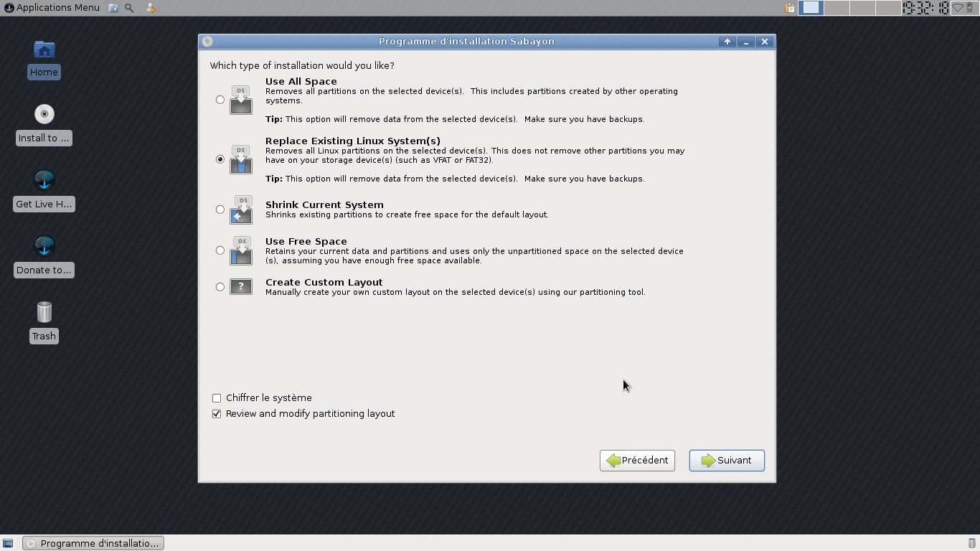Click the Shrink Current System disk icon
This screenshot has width=980, height=551.
pos(241,210)
